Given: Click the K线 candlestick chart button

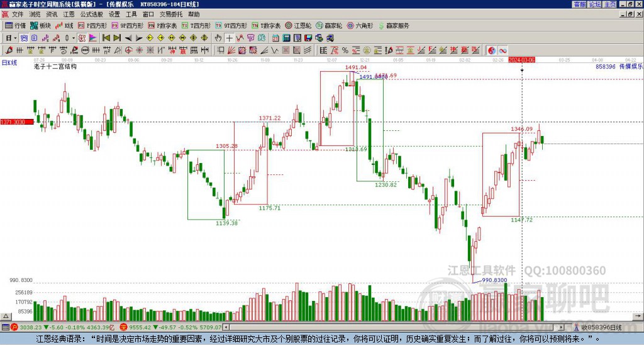Looking at the screenshot, I should pos(65,25).
